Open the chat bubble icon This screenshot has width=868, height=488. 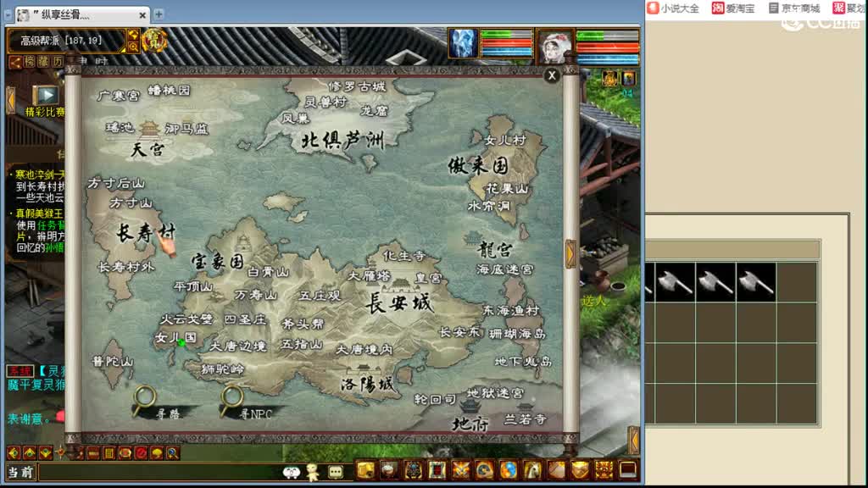click(x=336, y=472)
